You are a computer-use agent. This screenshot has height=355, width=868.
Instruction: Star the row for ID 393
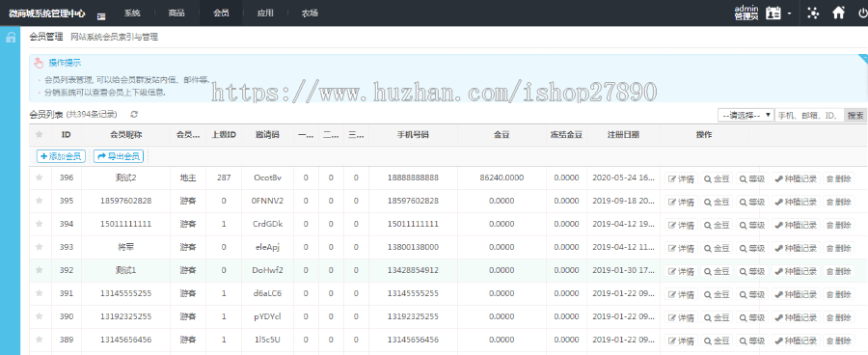point(39,247)
